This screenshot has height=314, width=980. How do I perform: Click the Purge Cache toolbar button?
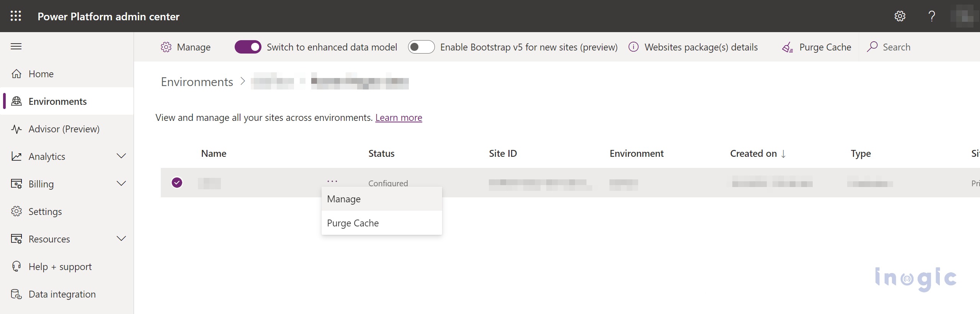pyautogui.click(x=817, y=47)
